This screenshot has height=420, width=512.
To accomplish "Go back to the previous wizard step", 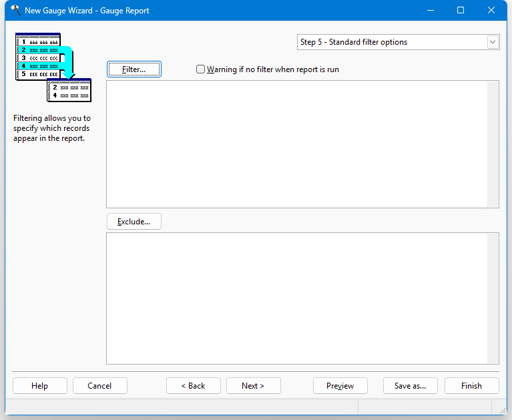I will tap(194, 386).
